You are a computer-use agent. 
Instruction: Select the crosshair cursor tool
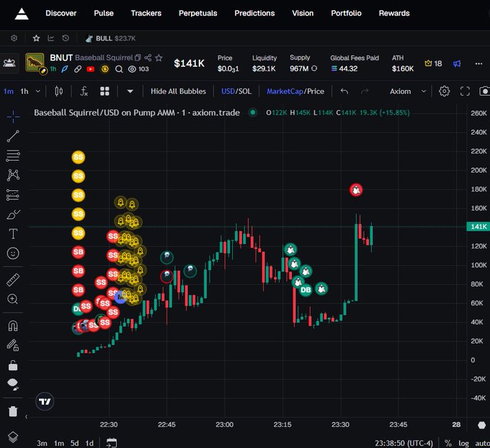13,117
